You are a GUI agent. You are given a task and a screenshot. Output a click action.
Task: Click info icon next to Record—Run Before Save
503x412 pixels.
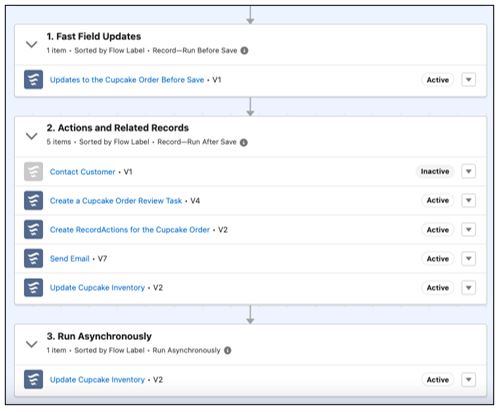(244, 51)
